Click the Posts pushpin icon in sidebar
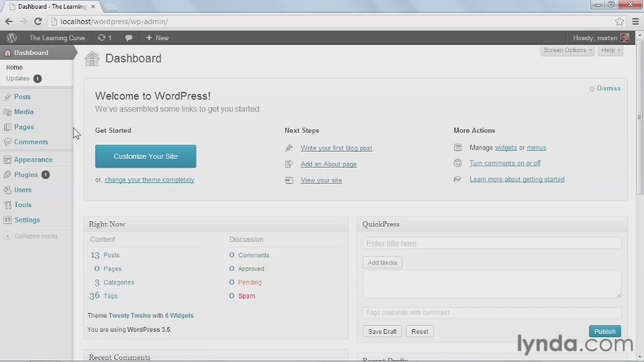644x362 pixels. [x=7, y=97]
